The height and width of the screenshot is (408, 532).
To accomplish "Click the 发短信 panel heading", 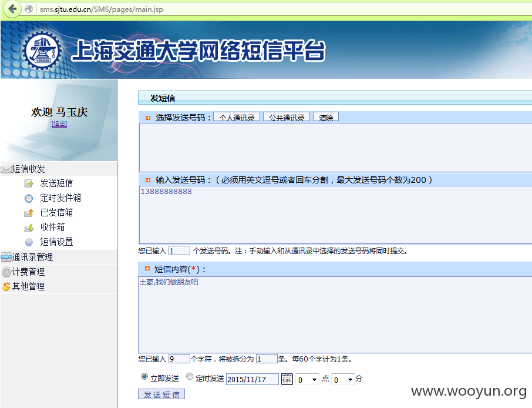I will click(x=163, y=99).
